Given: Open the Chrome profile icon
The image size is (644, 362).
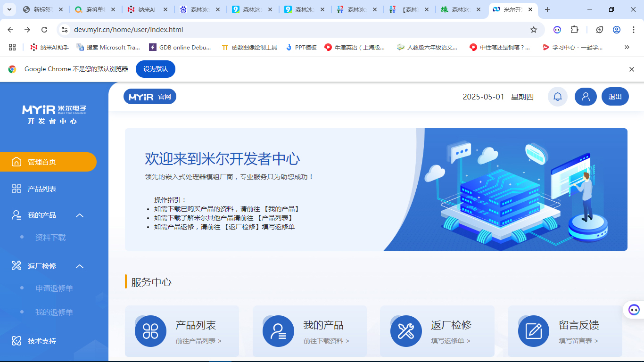Looking at the screenshot, I should (x=617, y=30).
